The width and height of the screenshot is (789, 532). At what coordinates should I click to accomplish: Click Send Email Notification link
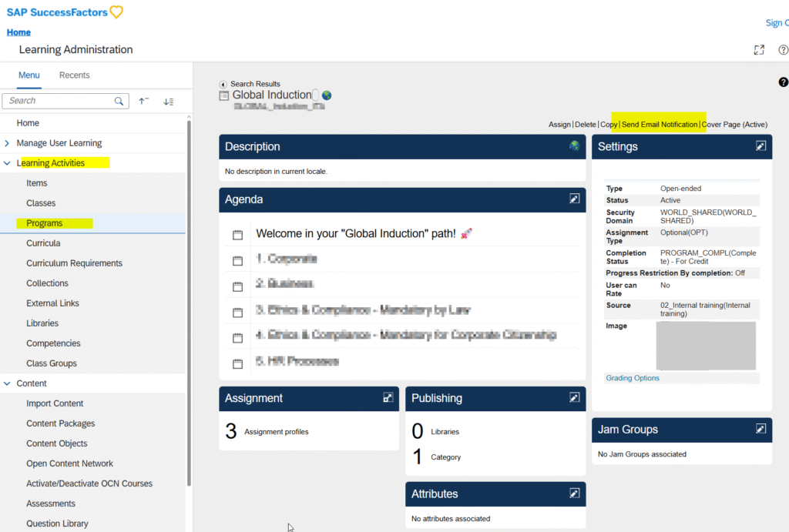click(x=659, y=125)
